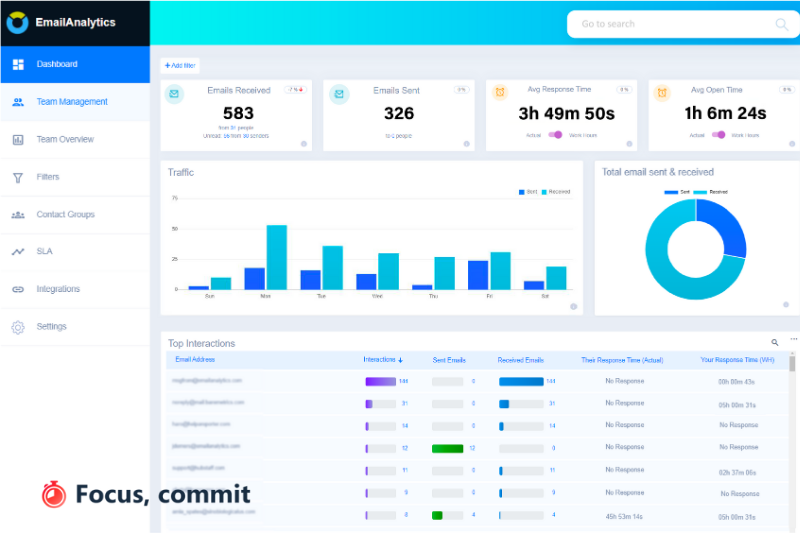This screenshot has width=800, height=533.
Task: Click the 583 Emails Received value
Action: [x=238, y=113]
